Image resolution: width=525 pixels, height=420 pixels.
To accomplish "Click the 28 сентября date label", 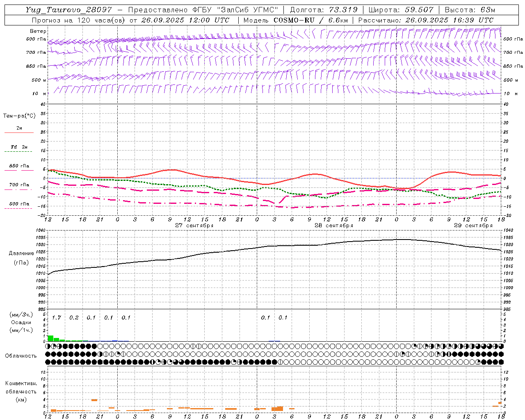I will tap(333, 226).
